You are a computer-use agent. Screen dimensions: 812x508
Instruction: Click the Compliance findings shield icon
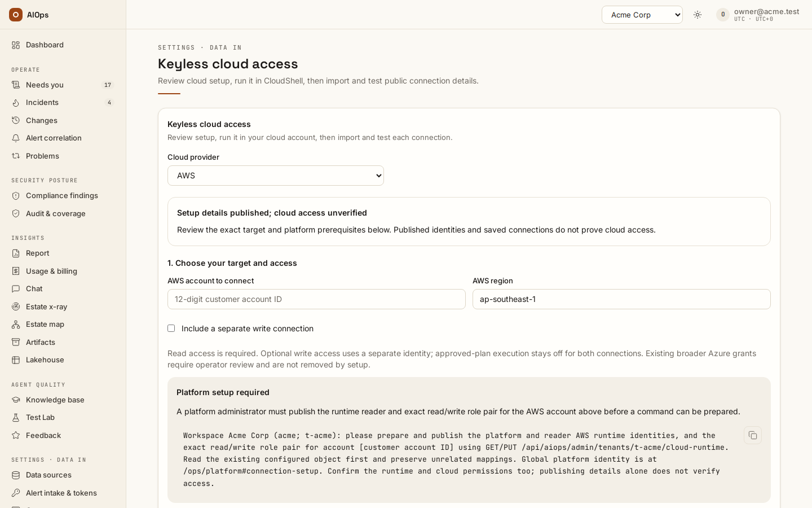coord(16,196)
